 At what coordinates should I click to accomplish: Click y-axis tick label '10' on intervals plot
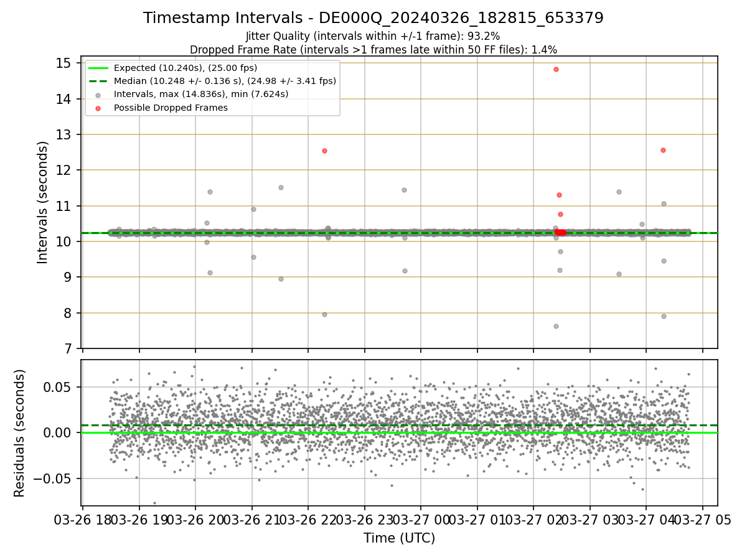coord(64,241)
